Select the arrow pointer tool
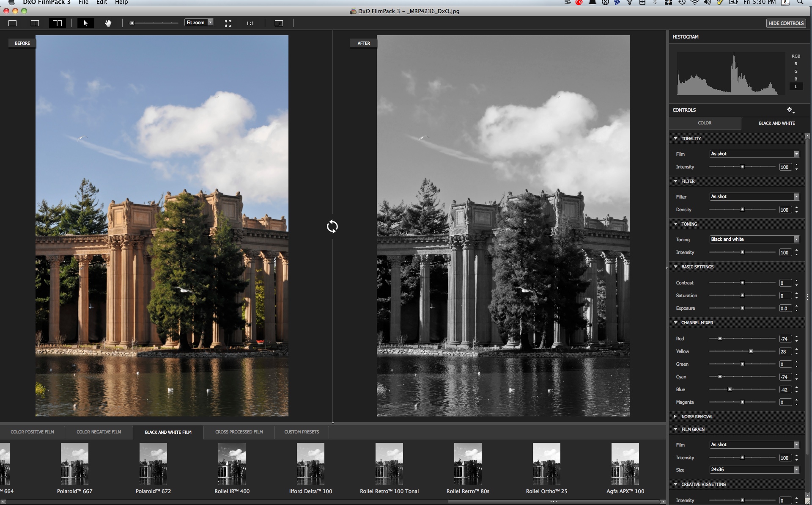Image resolution: width=812 pixels, height=505 pixels. pyautogui.click(x=85, y=23)
